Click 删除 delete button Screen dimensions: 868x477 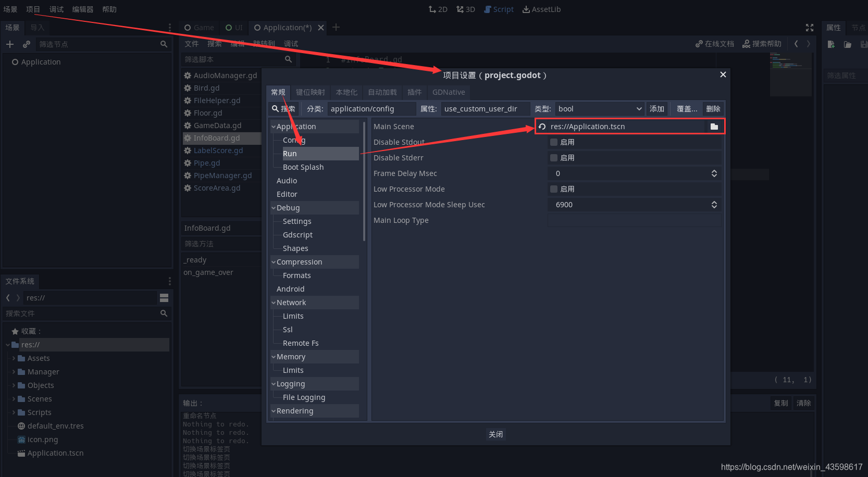713,109
